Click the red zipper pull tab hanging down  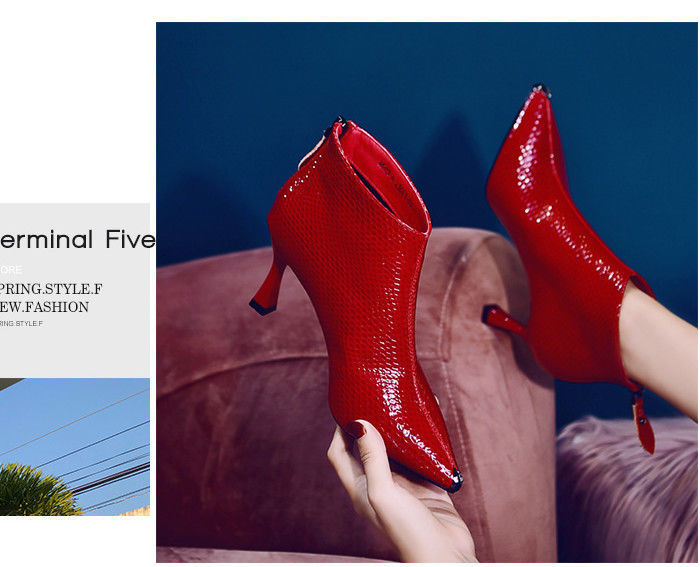[644, 422]
